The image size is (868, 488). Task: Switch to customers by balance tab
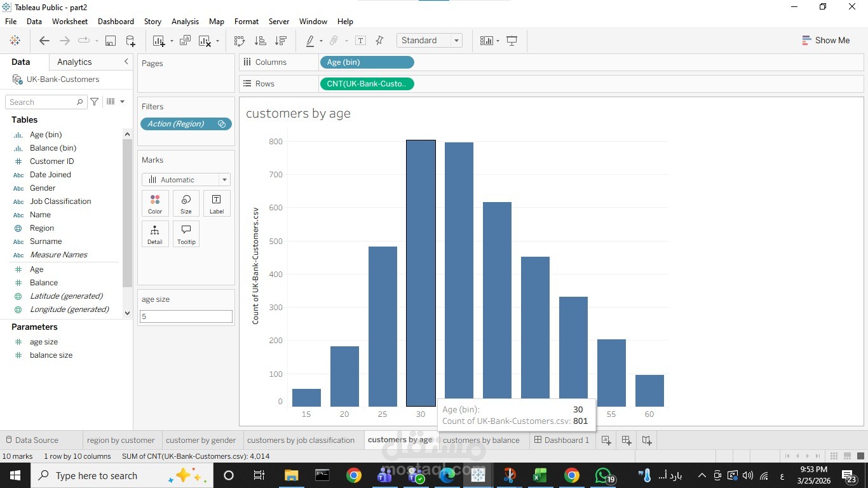point(481,440)
